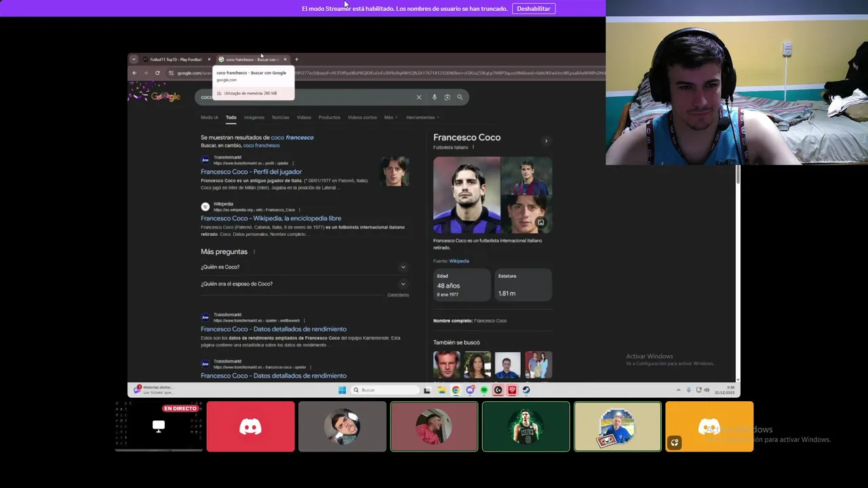The height and width of the screenshot is (488, 868).
Task: Open Windows Start menu
Action: [342, 390]
